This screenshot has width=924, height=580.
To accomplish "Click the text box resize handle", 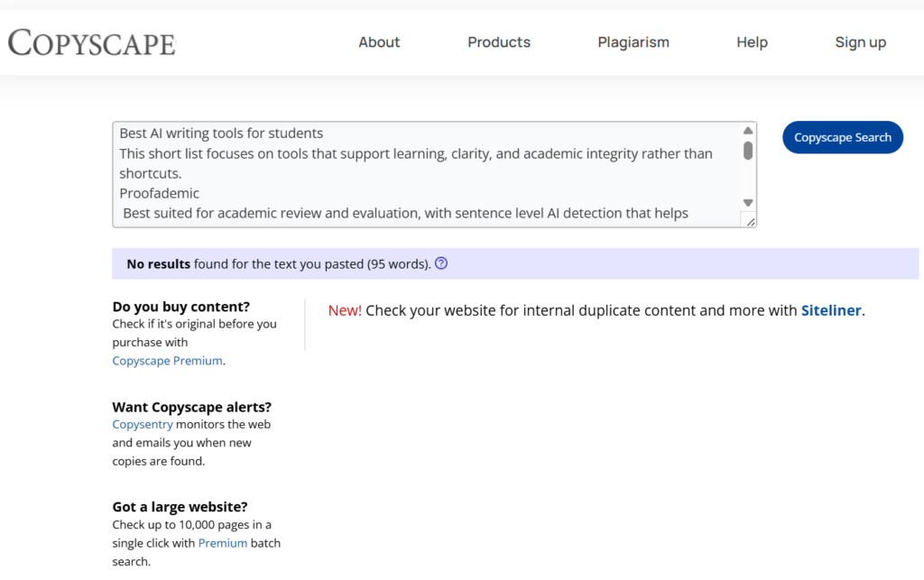I will click(x=750, y=221).
